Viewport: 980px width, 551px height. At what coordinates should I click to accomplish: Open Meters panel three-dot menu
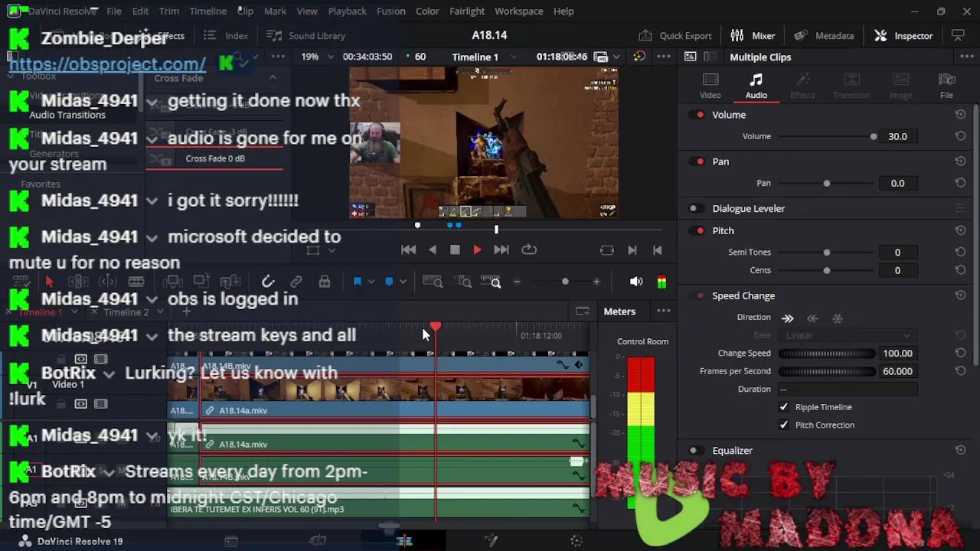tap(663, 311)
